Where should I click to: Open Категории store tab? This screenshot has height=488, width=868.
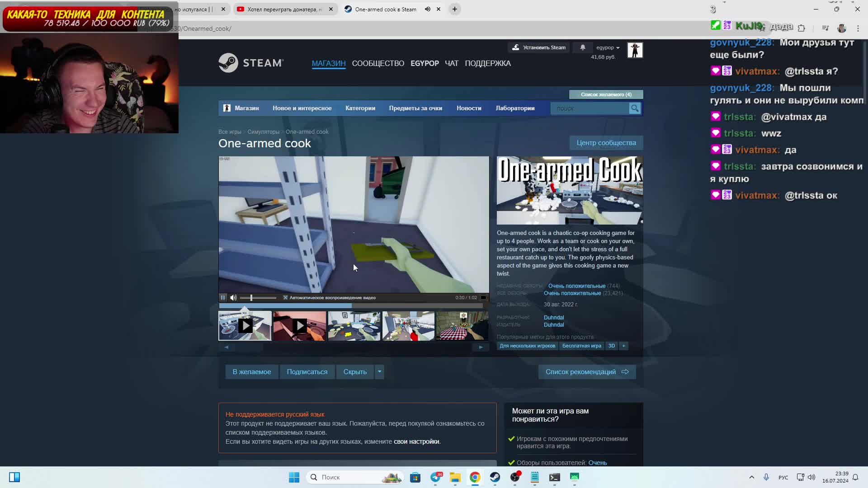click(360, 108)
